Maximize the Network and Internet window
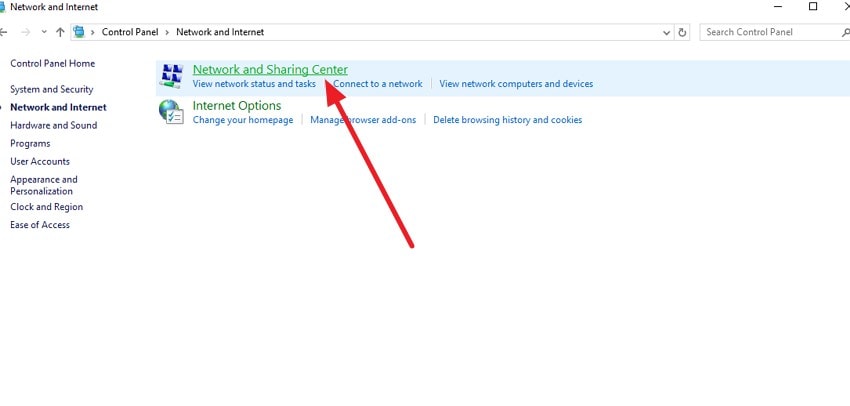The height and width of the screenshot is (406, 850). tap(813, 7)
